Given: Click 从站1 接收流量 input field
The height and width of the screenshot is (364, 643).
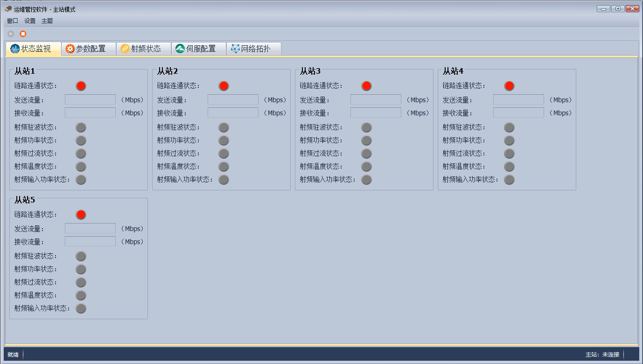Looking at the screenshot, I should click(x=90, y=112).
